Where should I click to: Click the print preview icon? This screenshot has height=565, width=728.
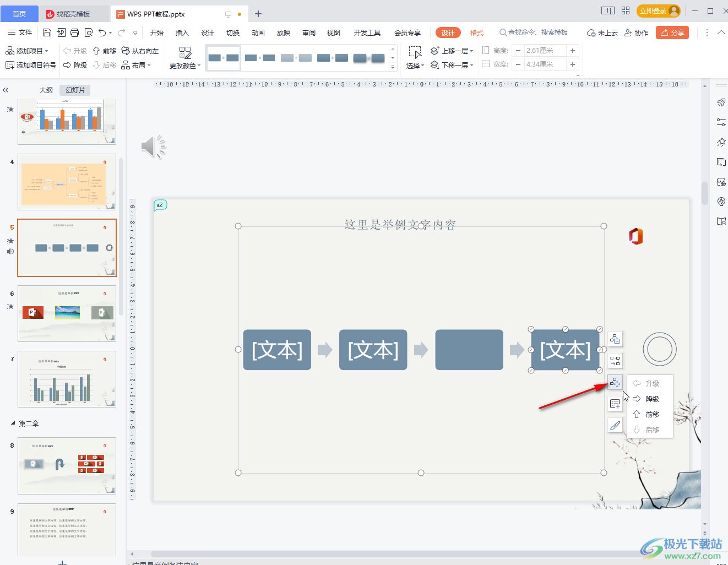pos(88,32)
